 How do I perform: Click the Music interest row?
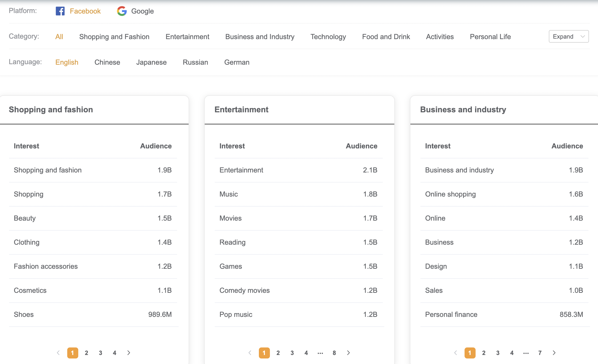tap(299, 194)
